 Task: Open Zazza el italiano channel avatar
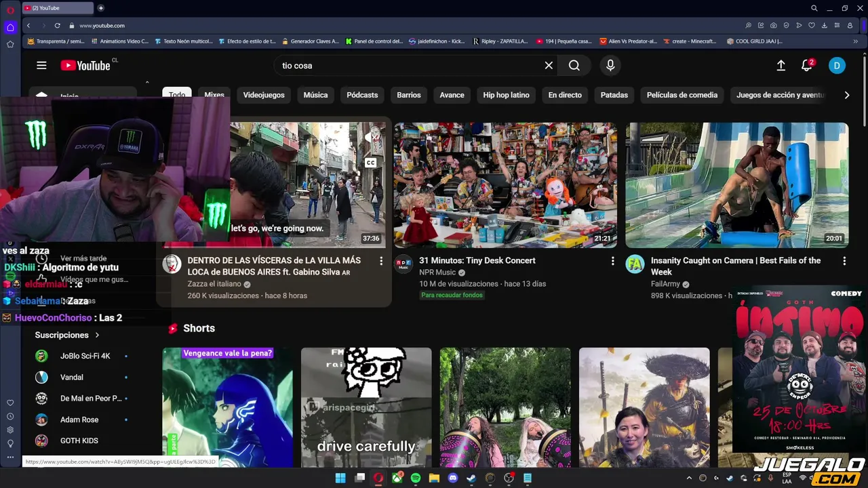coord(172,264)
